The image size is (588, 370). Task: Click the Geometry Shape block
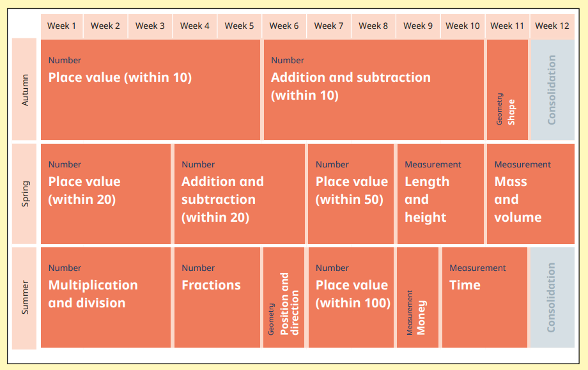(x=507, y=89)
